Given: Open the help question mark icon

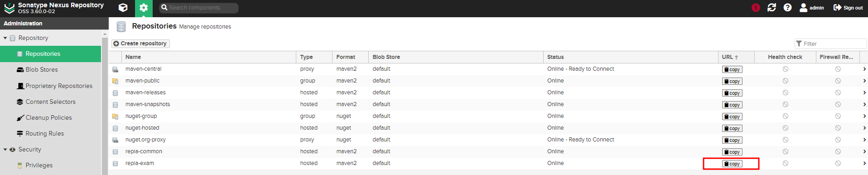Looking at the screenshot, I should (787, 8).
